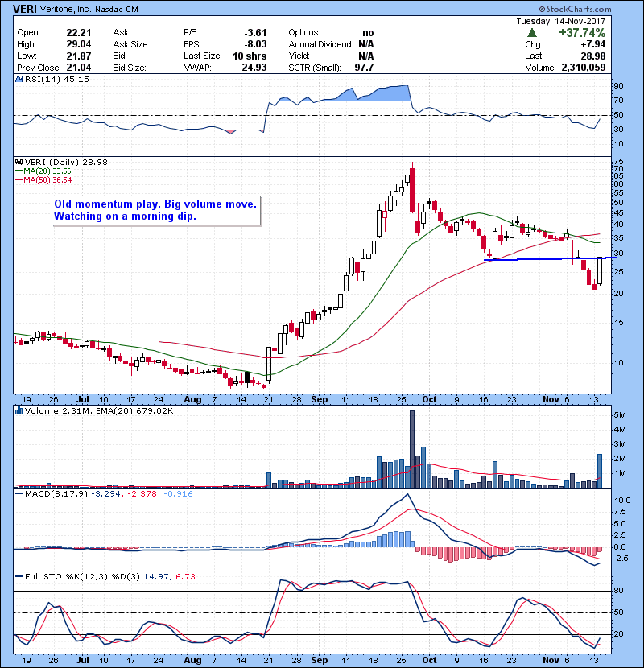The height and width of the screenshot is (668, 644).
Task: Click the Volume panel bar icon
Action: (x=19, y=410)
